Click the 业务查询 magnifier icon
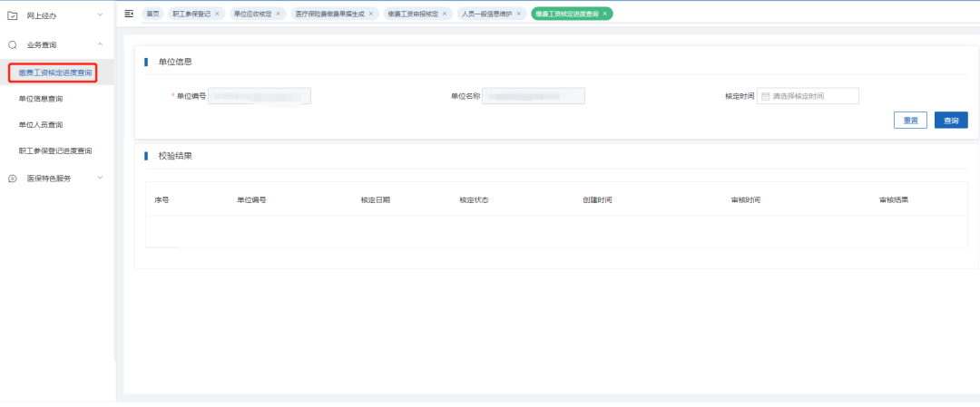The width and height of the screenshot is (980, 407). (13, 44)
